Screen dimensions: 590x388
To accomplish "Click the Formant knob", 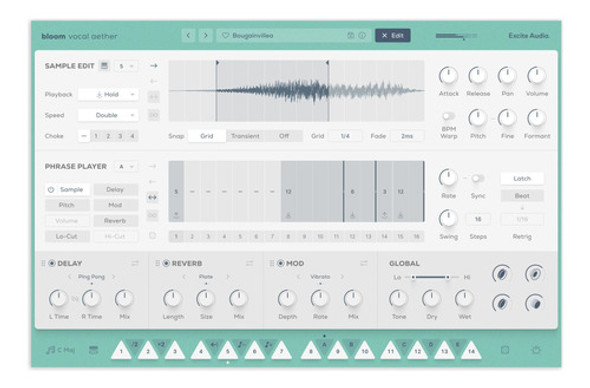I will 537,118.
